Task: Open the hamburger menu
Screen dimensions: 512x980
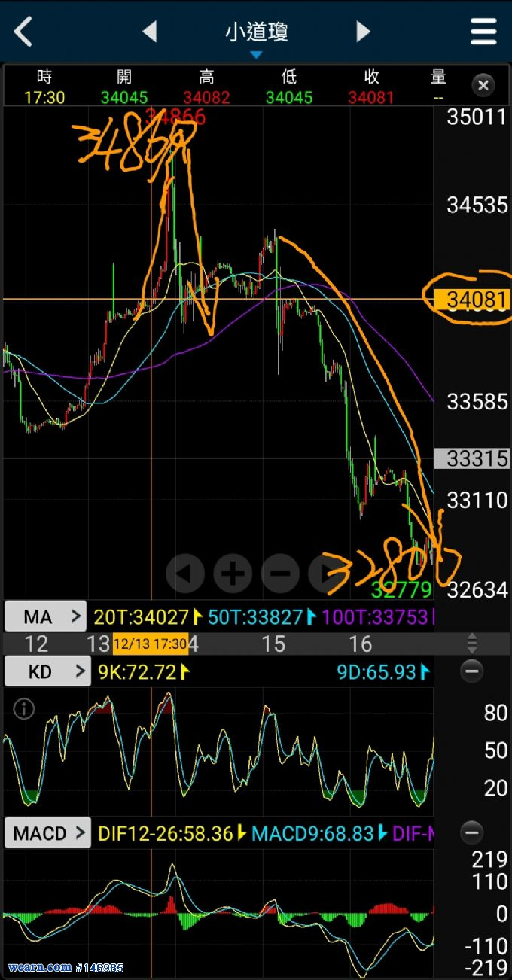Action: click(483, 32)
